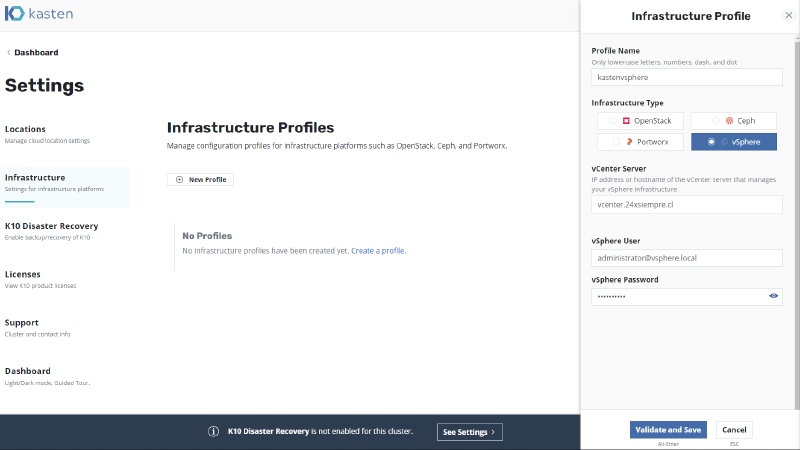This screenshot has height=450, width=800.
Task: Click the Kasten K10 logo
Action: (39, 14)
